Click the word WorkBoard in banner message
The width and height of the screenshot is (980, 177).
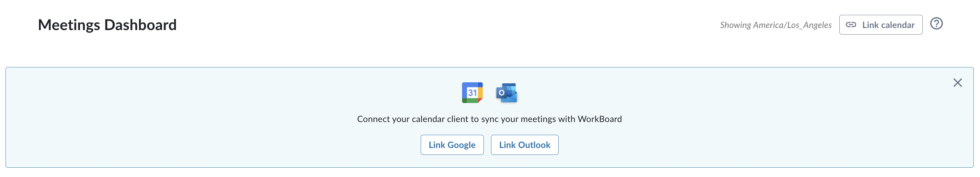pos(600,119)
